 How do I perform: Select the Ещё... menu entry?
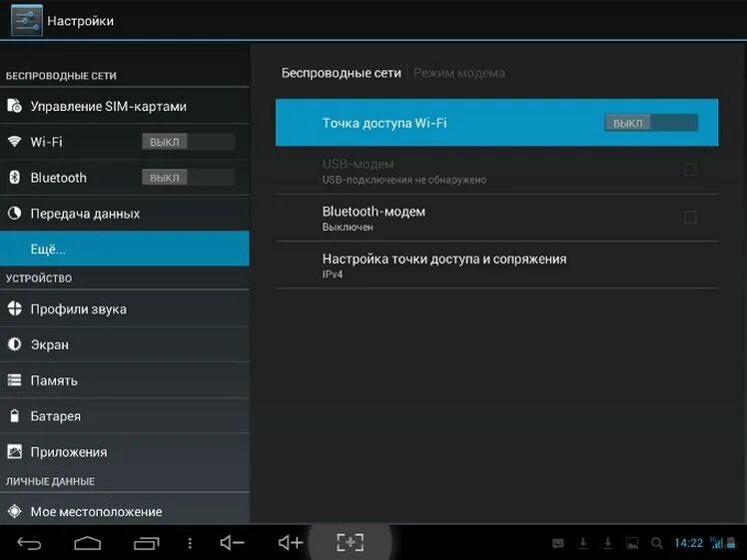coord(125,249)
